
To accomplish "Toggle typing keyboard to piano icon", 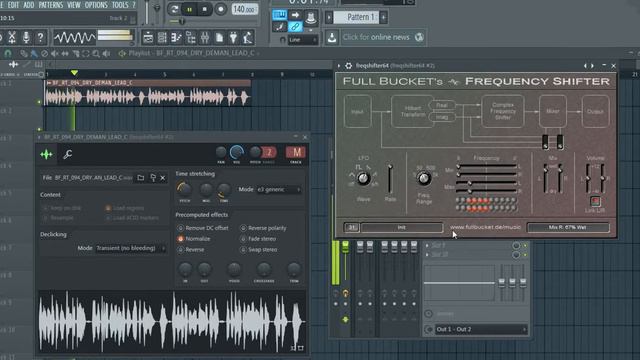I will (x=280, y=15).
